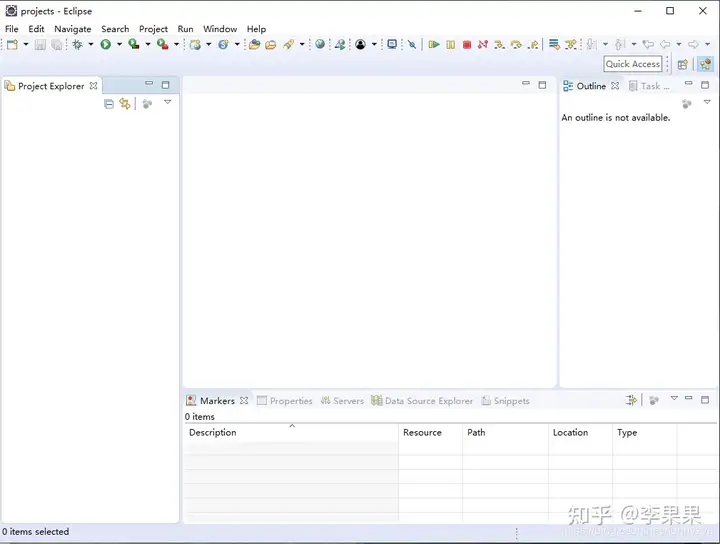The width and height of the screenshot is (720, 544).
Task: Click the Launch Web Services Explorer icon
Action: coord(340,45)
